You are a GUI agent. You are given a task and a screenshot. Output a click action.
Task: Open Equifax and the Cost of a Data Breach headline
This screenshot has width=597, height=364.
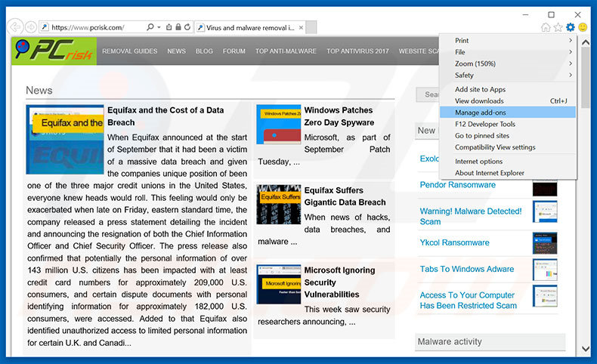pyautogui.click(x=165, y=116)
